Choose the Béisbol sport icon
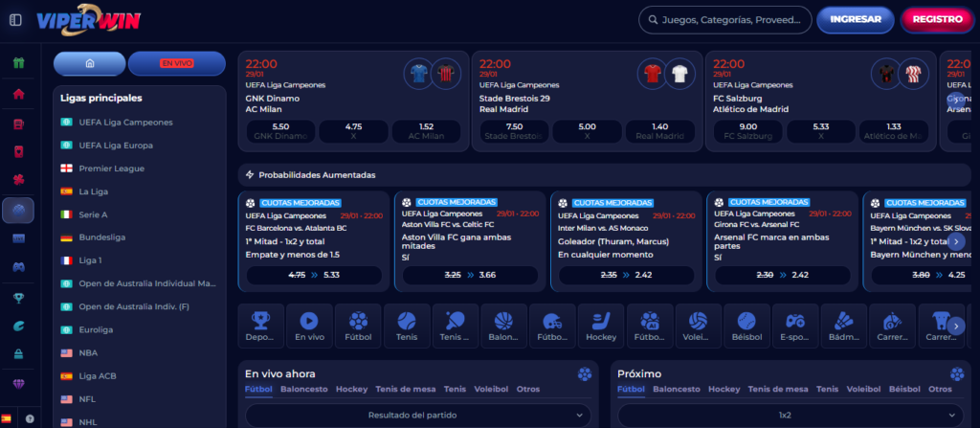Viewport: 980px width, 428px height. (x=746, y=326)
